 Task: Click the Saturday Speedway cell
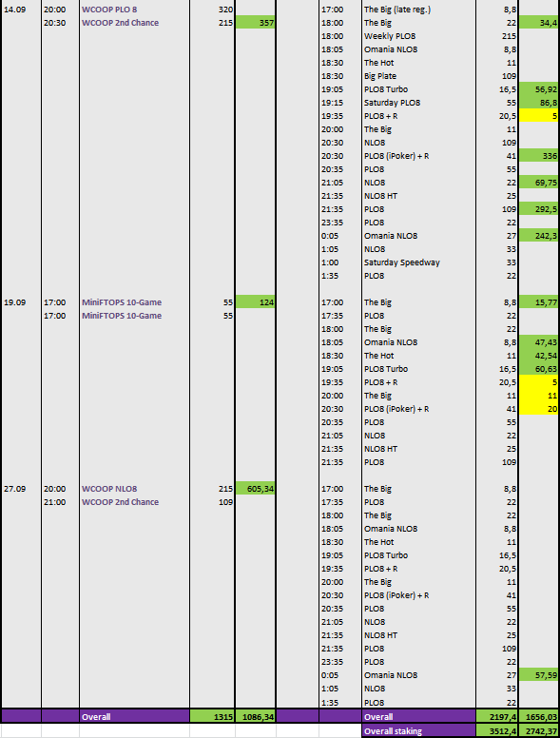[418, 262]
